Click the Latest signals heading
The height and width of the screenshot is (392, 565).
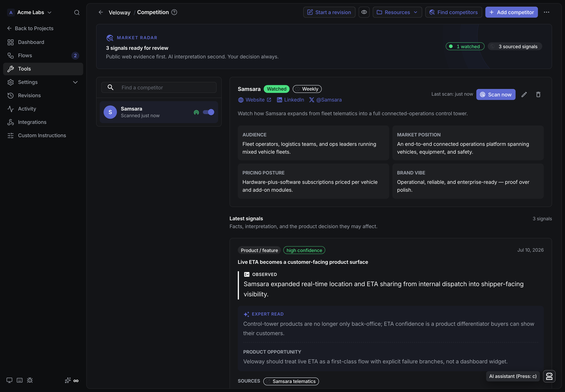coord(246,218)
